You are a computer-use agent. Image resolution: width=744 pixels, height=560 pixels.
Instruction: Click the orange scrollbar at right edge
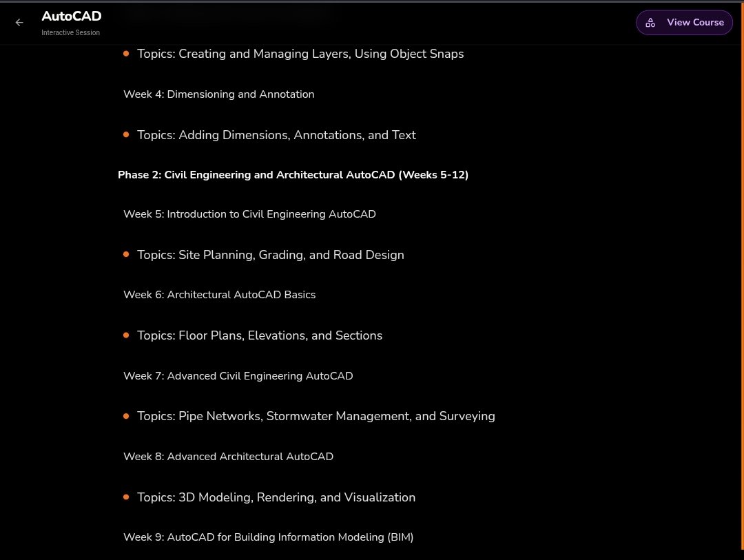point(742,276)
